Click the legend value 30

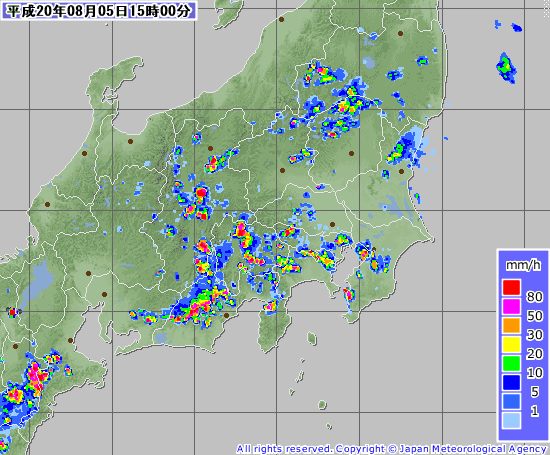pos(534,335)
